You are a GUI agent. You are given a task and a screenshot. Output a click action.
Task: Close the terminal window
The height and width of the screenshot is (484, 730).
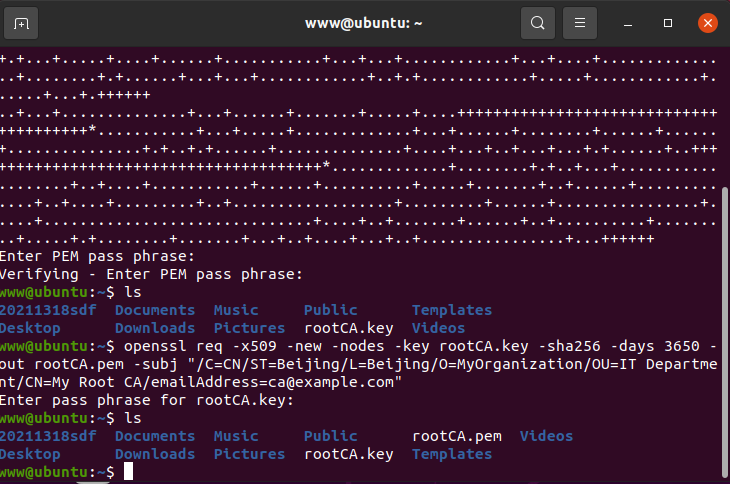point(708,23)
